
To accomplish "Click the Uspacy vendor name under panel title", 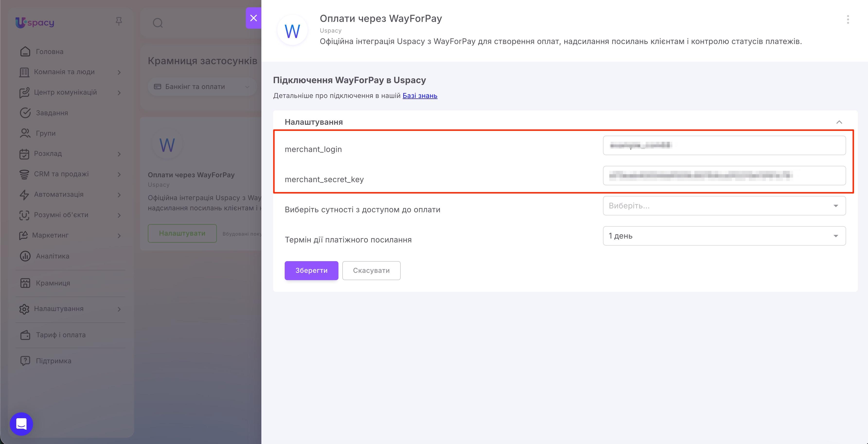I will tap(331, 31).
